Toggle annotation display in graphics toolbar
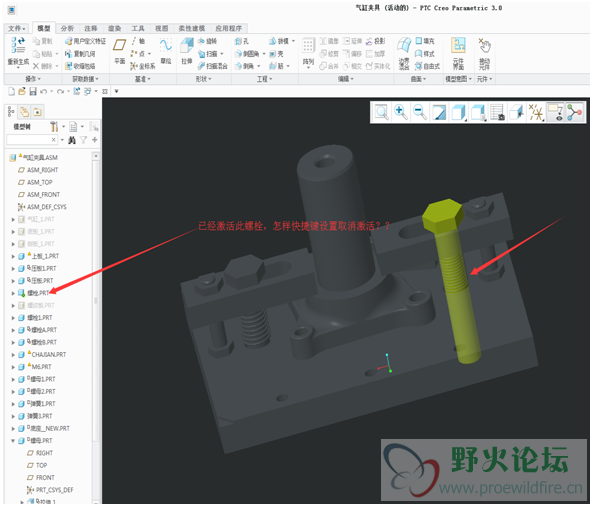The image size is (592, 506). click(555, 112)
